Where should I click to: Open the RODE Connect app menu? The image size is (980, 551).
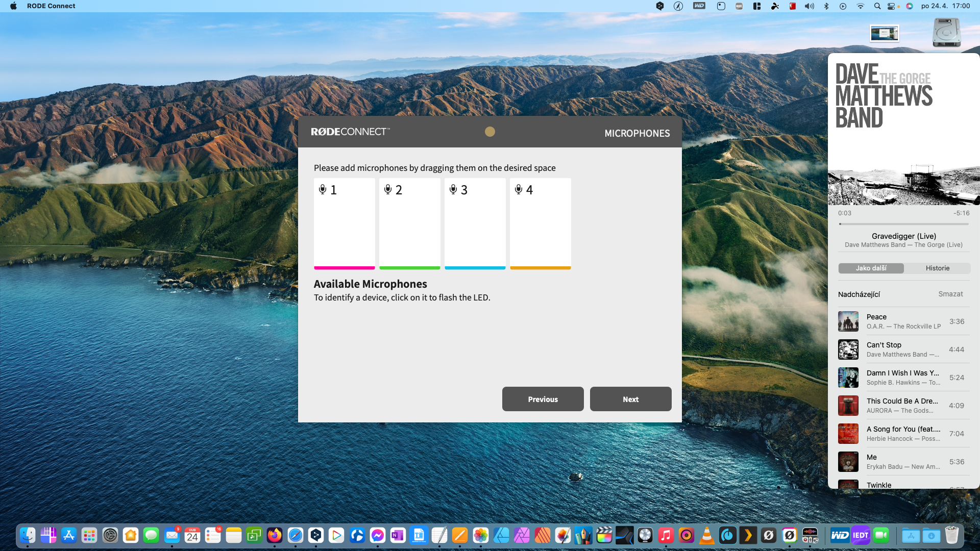pyautogui.click(x=51, y=6)
